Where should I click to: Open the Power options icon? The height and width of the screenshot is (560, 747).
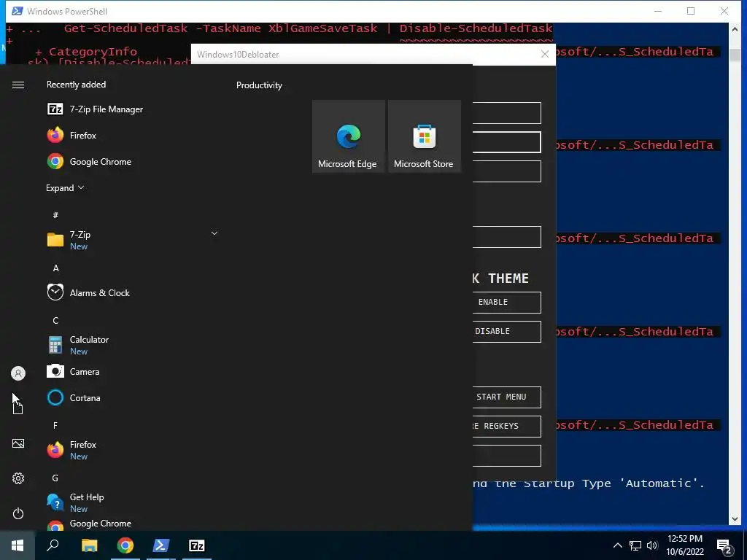(x=18, y=513)
